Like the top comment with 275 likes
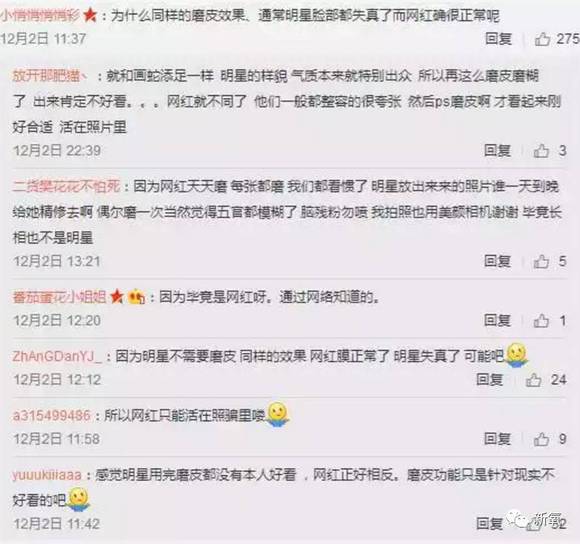The height and width of the screenshot is (544, 580). click(542, 39)
